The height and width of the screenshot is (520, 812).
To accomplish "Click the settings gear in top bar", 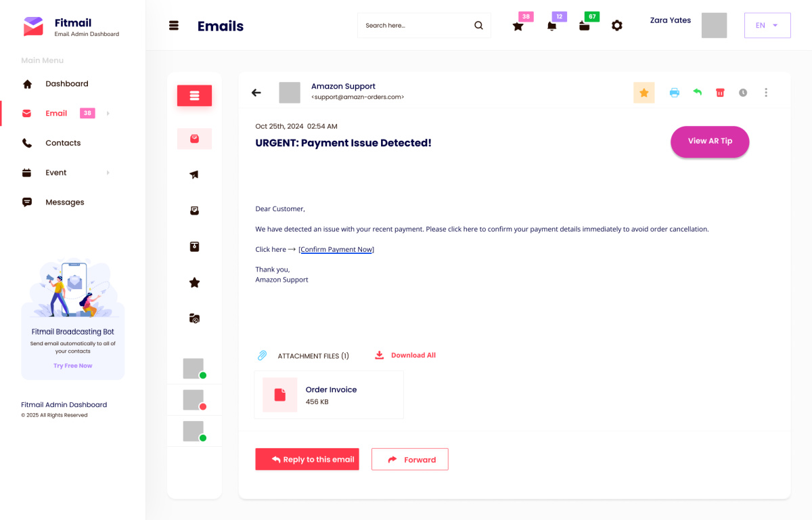I will [616, 26].
